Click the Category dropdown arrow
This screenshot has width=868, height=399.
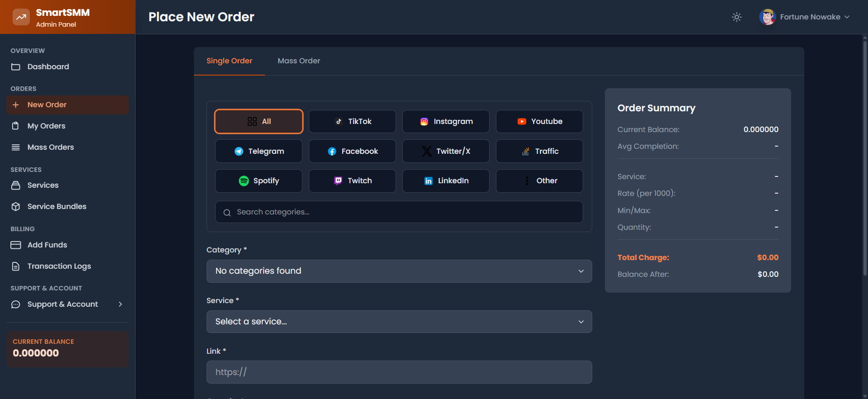click(x=581, y=271)
